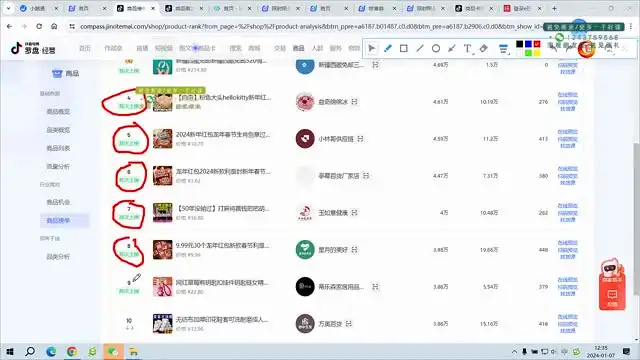Image resolution: width=640 pixels, height=360 pixels.
Task: Open the 2024新年红包 product title
Action: click(223, 134)
